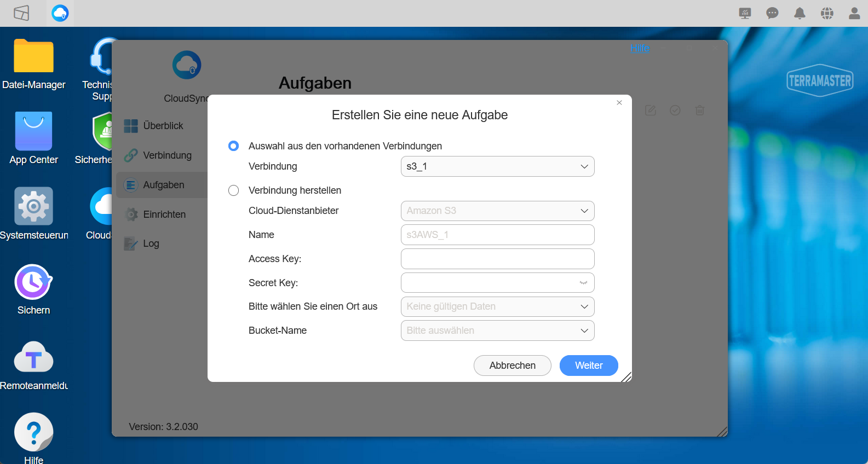The width and height of the screenshot is (868, 464).
Task: Open the resource monitor icon in the top bar
Action: pos(745,13)
